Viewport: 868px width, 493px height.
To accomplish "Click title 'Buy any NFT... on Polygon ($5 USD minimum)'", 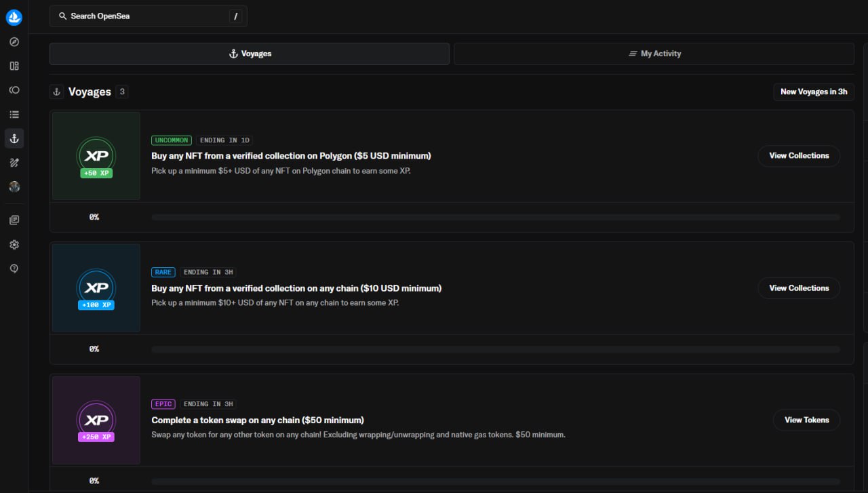I will coord(291,156).
